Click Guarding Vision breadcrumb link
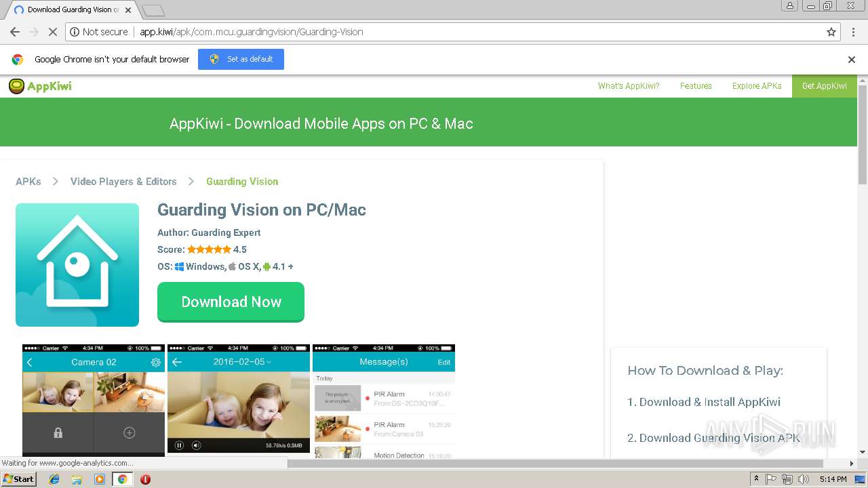Viewport: 868px width, 488px height. pos(242,182)
